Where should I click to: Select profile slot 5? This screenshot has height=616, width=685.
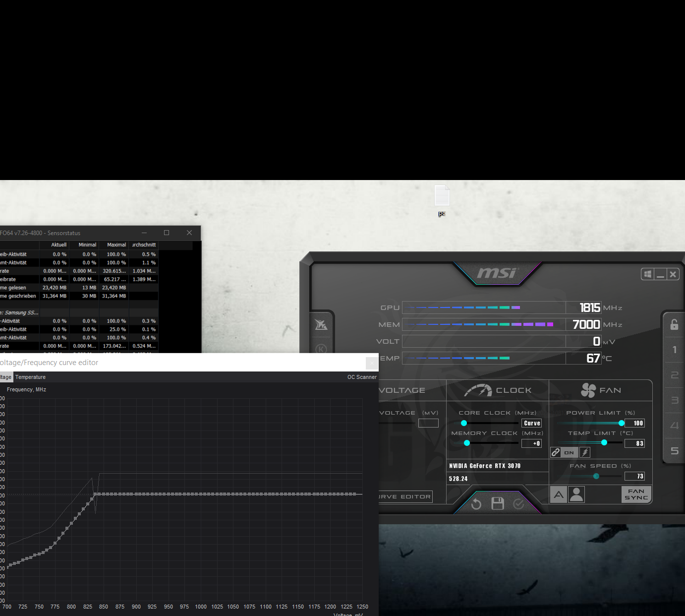[674, 451]
